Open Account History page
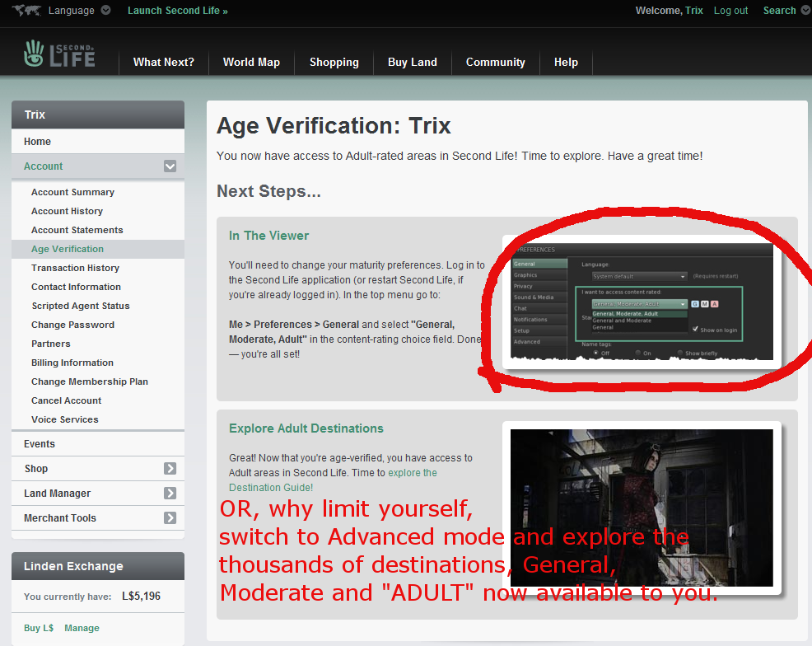 coord(67,212)
